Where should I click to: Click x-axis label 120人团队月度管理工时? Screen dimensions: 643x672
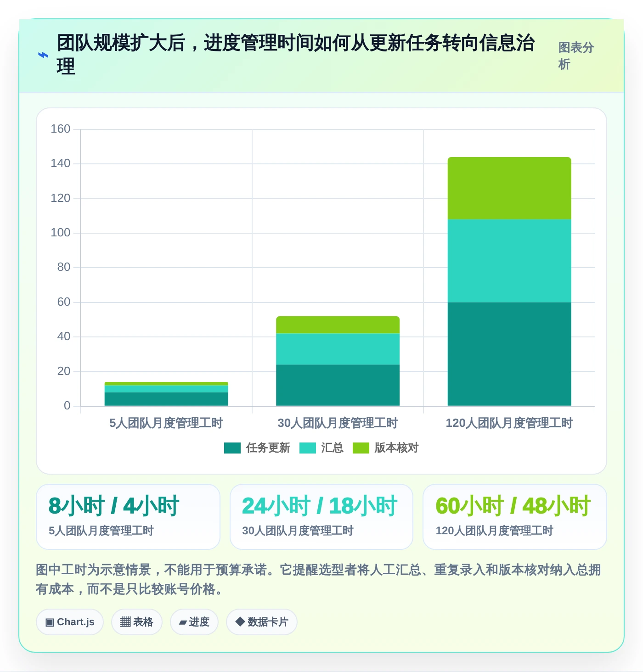click(x=509, y=423)
